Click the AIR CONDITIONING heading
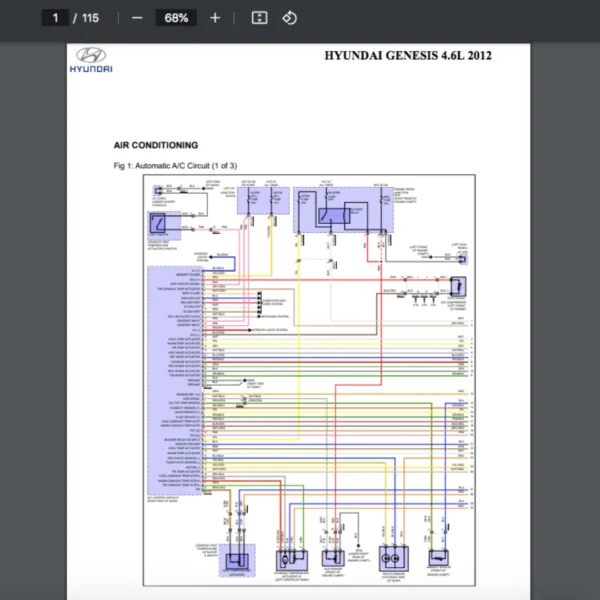Viewport: 600px width, 600px height. (156, 145)
